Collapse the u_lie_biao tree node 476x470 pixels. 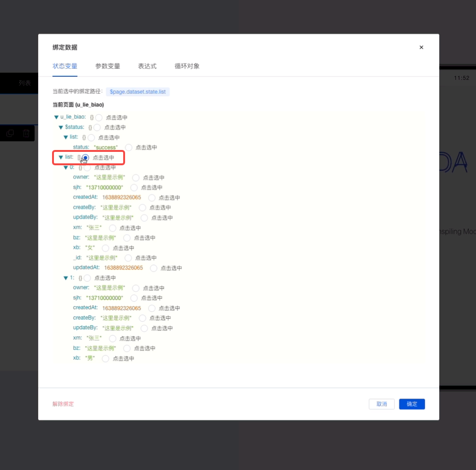(56, 117)
